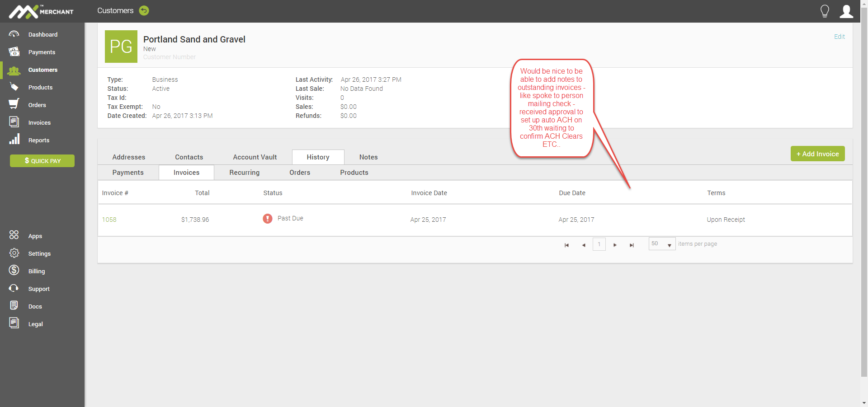868x407 pixels.
Task: Click the Past Due alert icon
Action: [x=268, y=219]
